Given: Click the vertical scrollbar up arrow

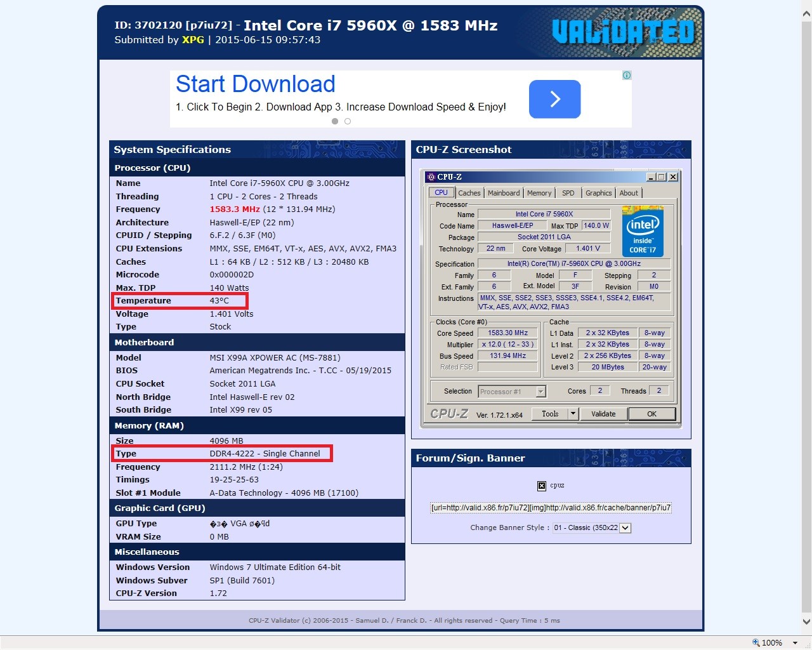Looking at the screenshot, I should click(806, 13).
